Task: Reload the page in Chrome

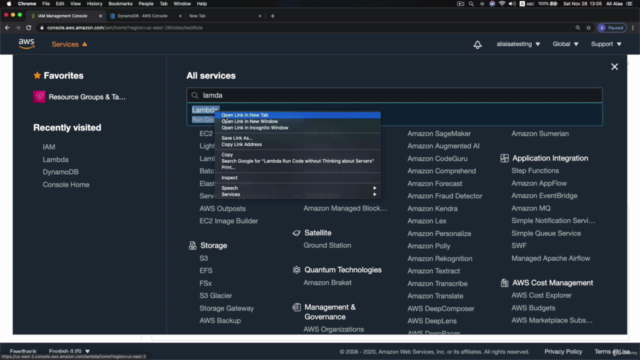Action: (29, 28)
